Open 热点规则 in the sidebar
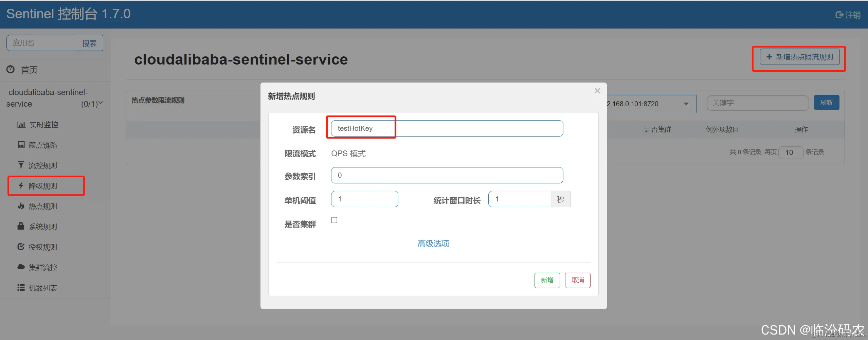The height and width of the screenshot is (340, 868). [x=43, y=206]
